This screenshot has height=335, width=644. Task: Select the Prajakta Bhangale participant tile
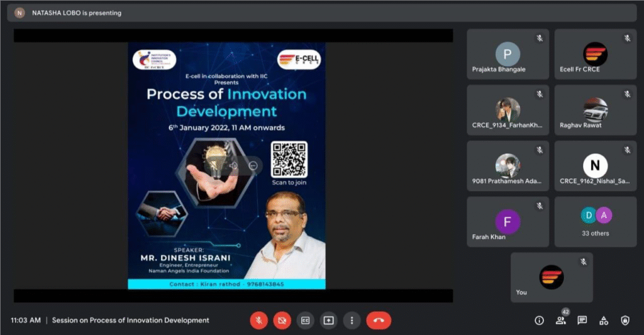pos(508,54)
